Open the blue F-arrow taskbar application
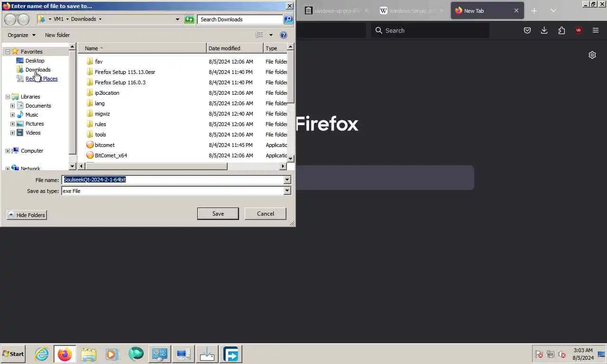This screenshot has height=364, width=607. pos(231,354)
